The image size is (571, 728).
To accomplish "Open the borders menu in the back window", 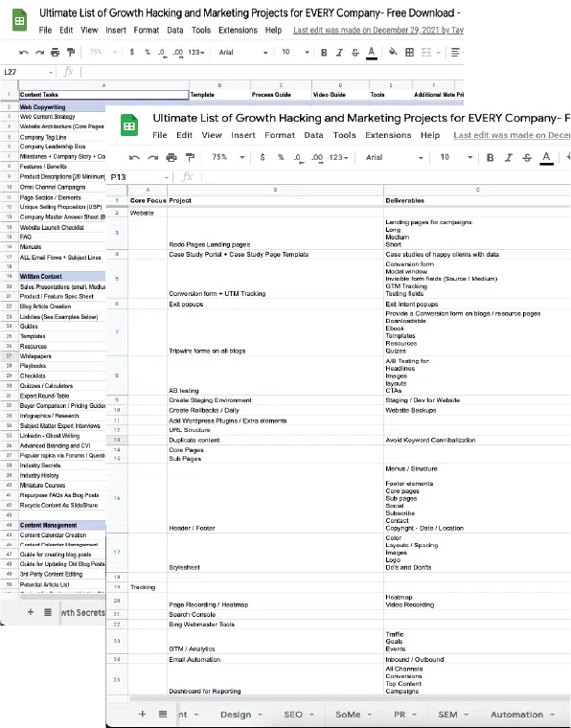I will click(409, 52).
